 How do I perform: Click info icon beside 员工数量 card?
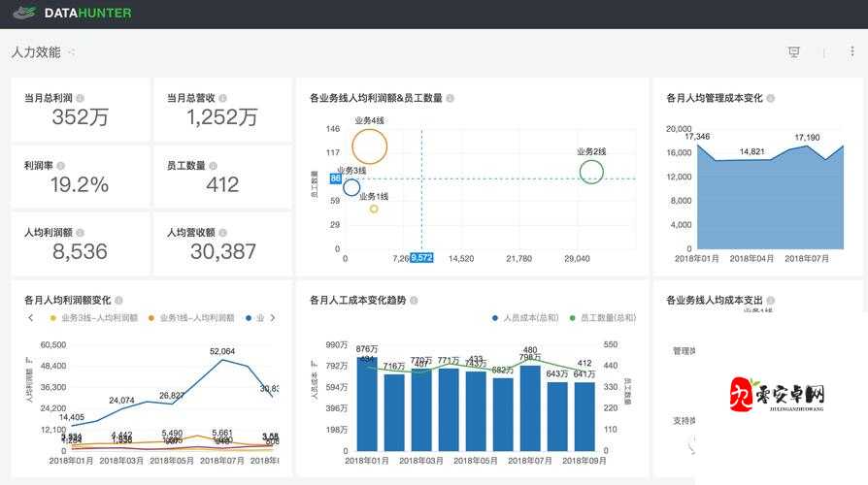pyautogui.click(x=214, y=165)
